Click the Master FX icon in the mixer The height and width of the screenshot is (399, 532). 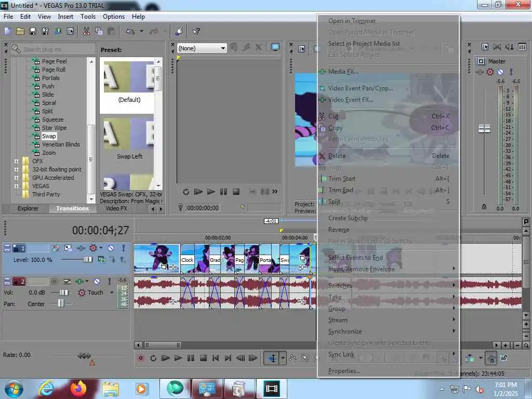point(480,72)
